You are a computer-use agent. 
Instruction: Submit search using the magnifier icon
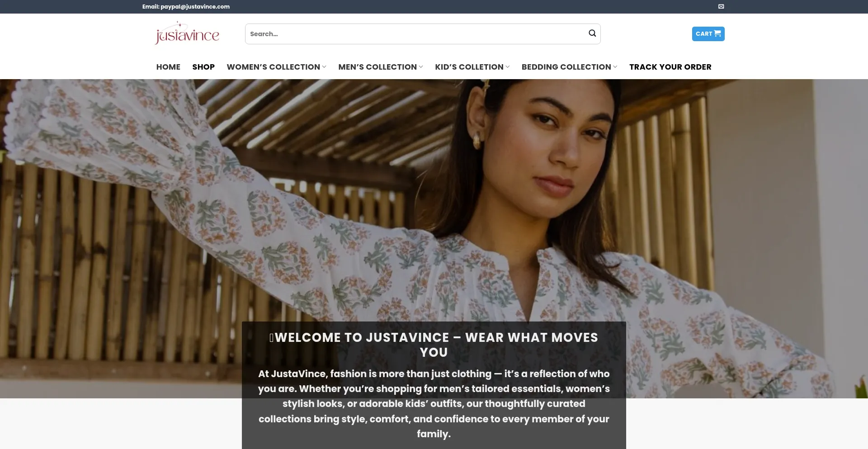592,33
